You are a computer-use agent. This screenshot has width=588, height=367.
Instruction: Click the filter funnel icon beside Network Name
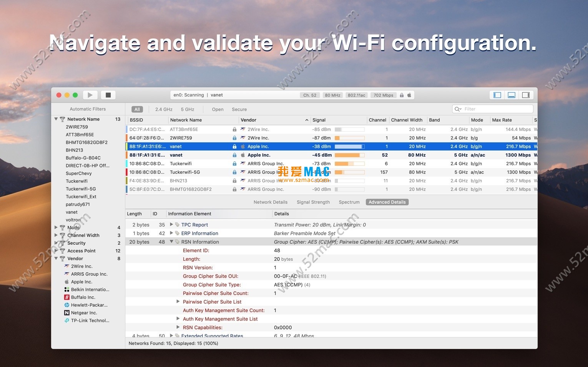point(62,119)
